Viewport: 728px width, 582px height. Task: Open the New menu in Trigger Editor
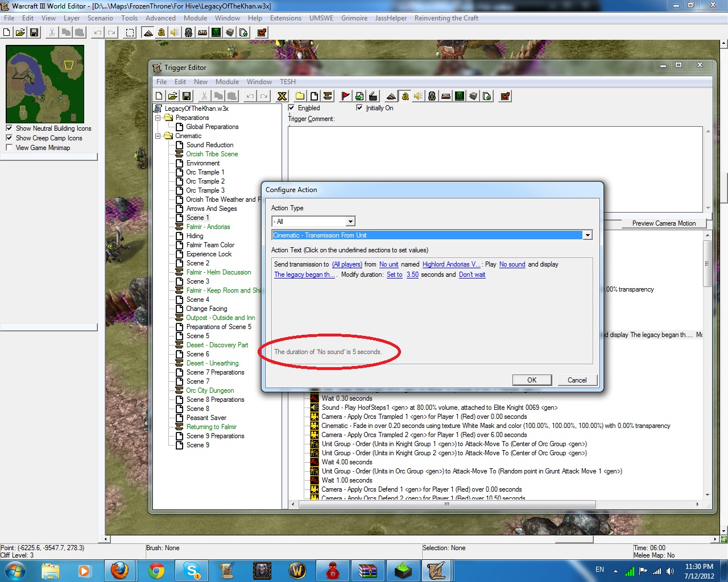[x=201, y=81]
